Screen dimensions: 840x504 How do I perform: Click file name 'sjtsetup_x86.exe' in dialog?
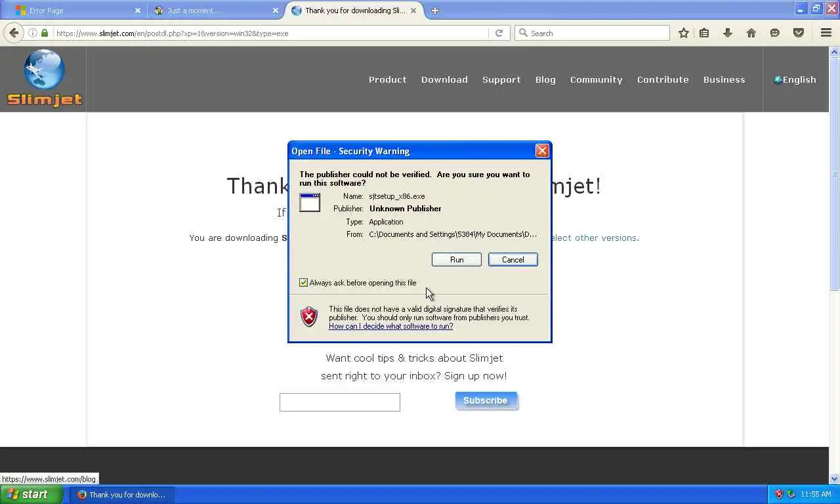(x=396, y=196)
